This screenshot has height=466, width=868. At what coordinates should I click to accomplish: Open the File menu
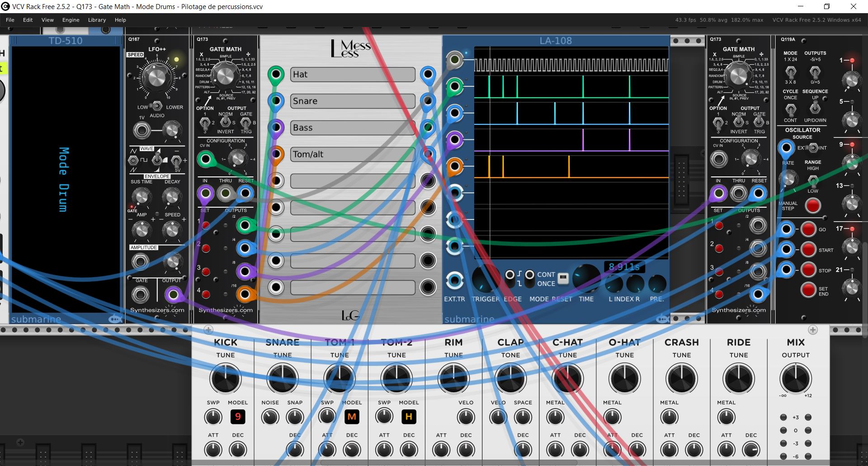point(10,20)
